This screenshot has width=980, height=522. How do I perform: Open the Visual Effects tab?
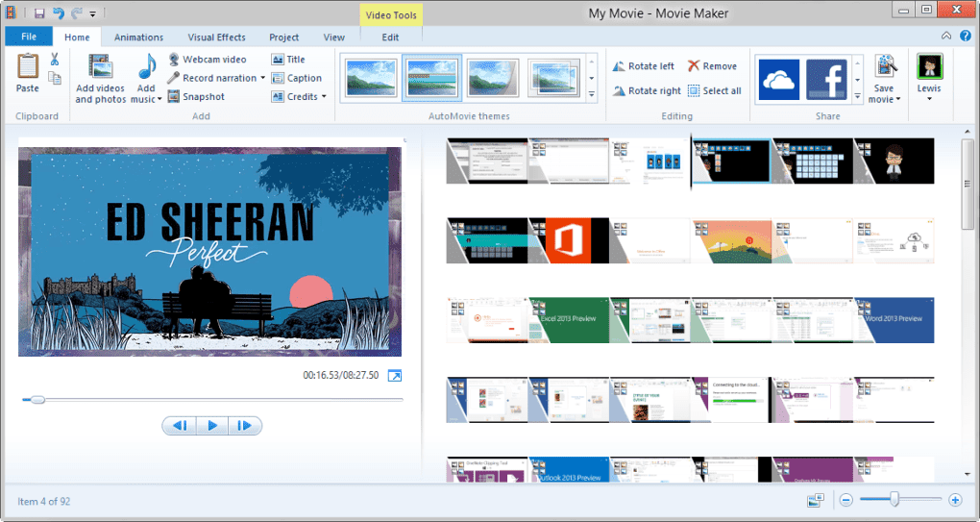217,37
